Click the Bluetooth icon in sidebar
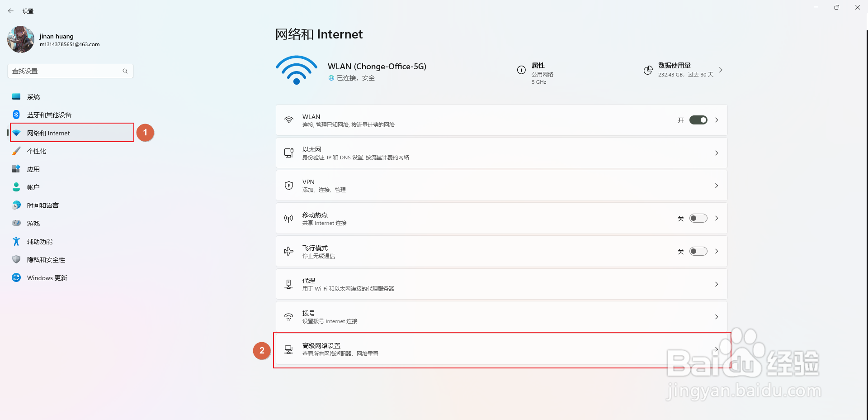Viewport: 868px width, 420px height. point(16,115)
